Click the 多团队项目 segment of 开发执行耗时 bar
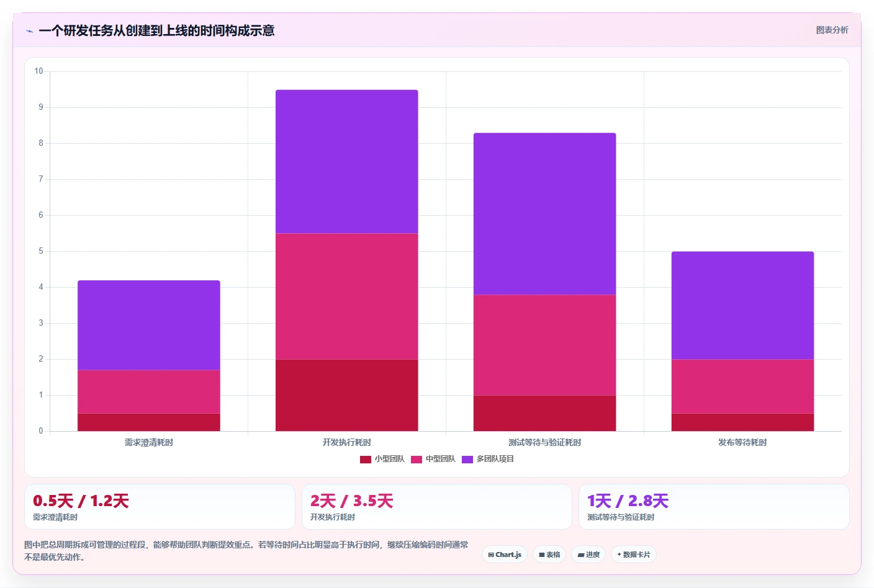Screen dimensions: 874x588 [347, 161]
